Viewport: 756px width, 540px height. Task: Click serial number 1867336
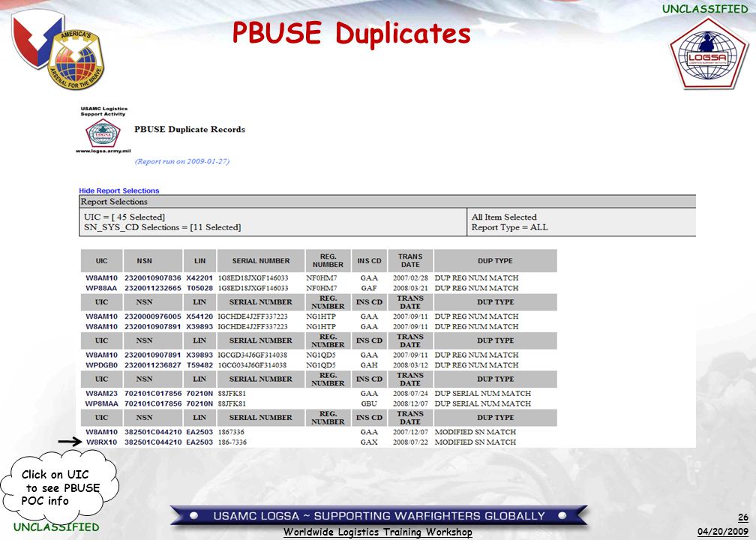(x=231, y=432)
